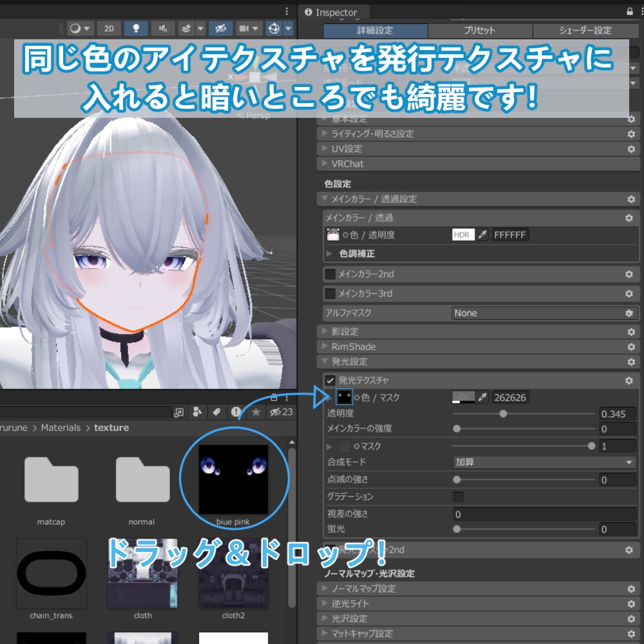Image resolution: width=644 pixels, height=644 pixels.
Task: Toggle scene audio mute icon
Action: pyautogui.click(x=163, y=28)
